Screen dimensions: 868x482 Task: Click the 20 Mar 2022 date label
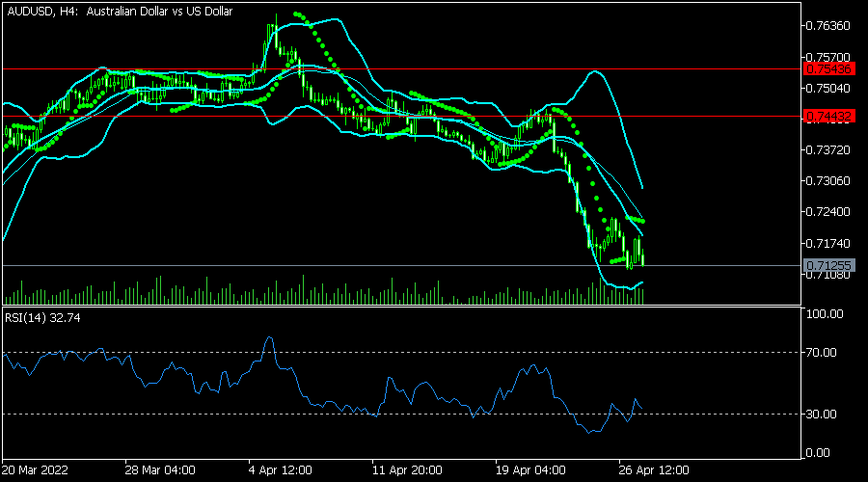(35, 470)
